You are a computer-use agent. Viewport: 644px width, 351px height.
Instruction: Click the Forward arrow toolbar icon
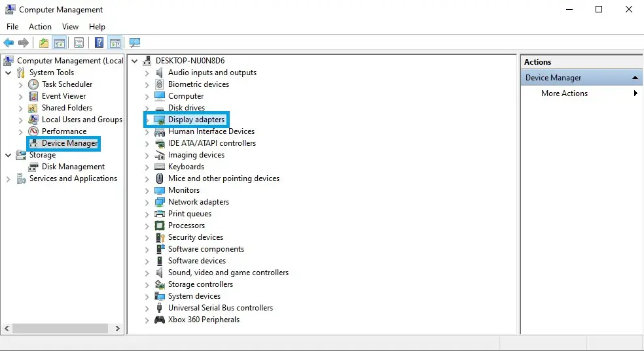(24, 42)
